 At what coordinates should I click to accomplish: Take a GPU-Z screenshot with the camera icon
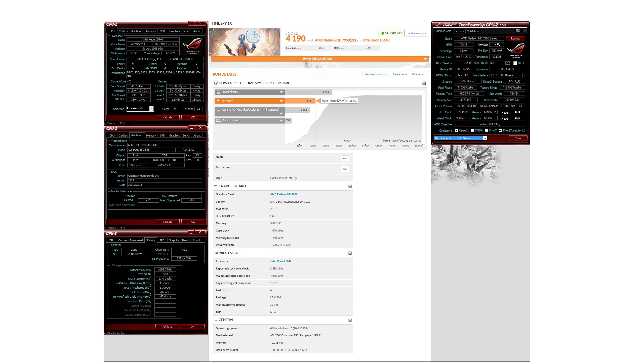[x=518, y=30]
